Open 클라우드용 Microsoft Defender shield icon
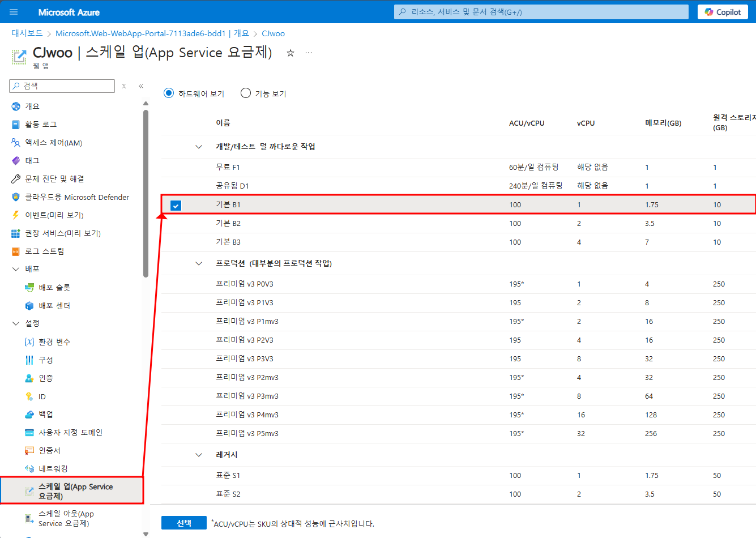The width and height of the screenshot is (756, 538). 16,197
